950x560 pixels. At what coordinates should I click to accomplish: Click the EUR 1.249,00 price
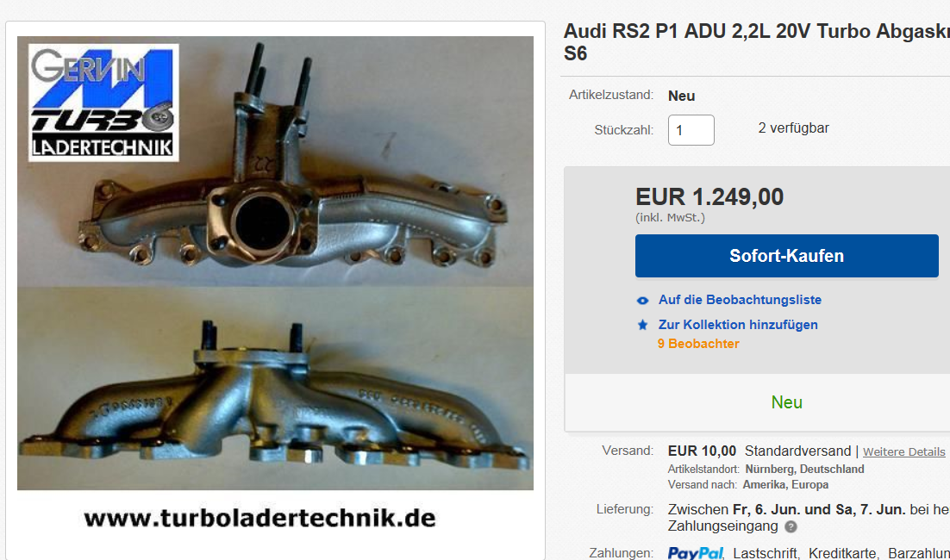[x=709, y=197]
